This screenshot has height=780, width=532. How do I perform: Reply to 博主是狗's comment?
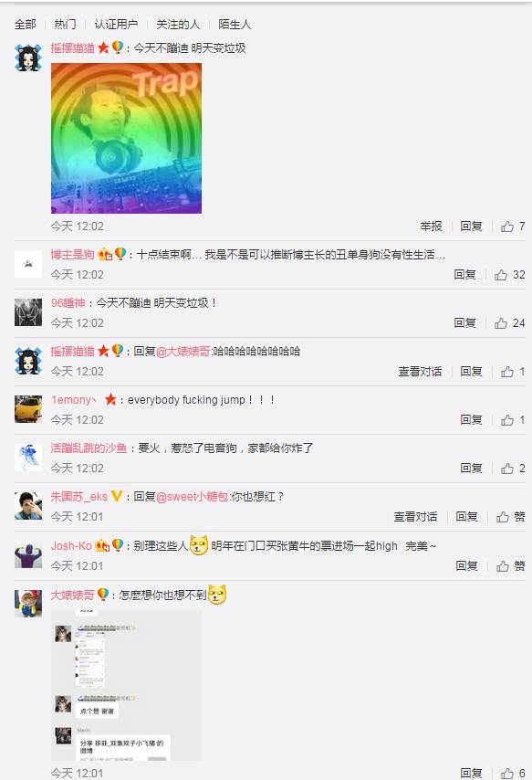coord(464,275)
